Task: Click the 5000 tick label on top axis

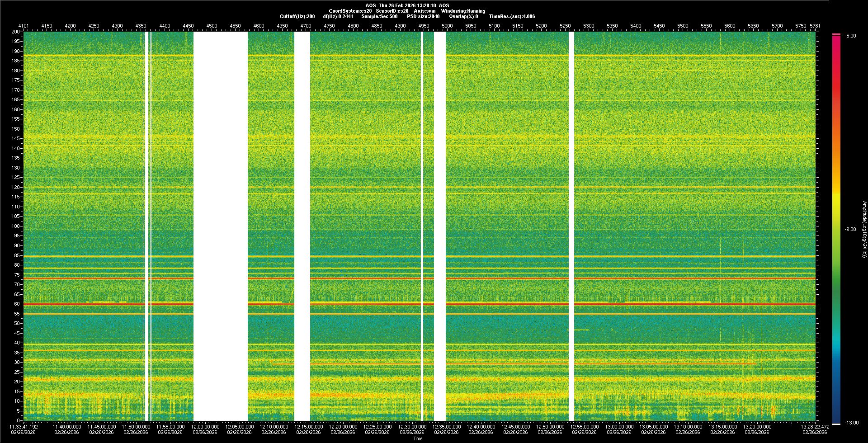Action: click(447, 26)
